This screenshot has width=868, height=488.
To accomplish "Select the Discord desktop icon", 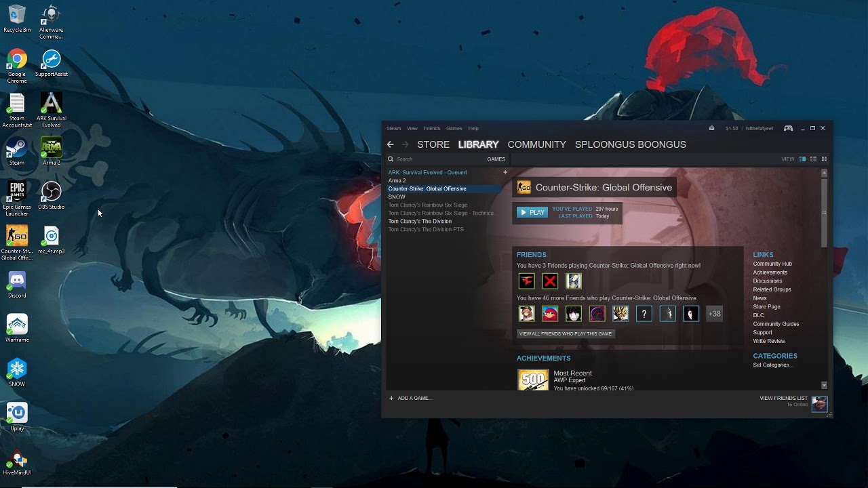I will [x=17, y=285].
